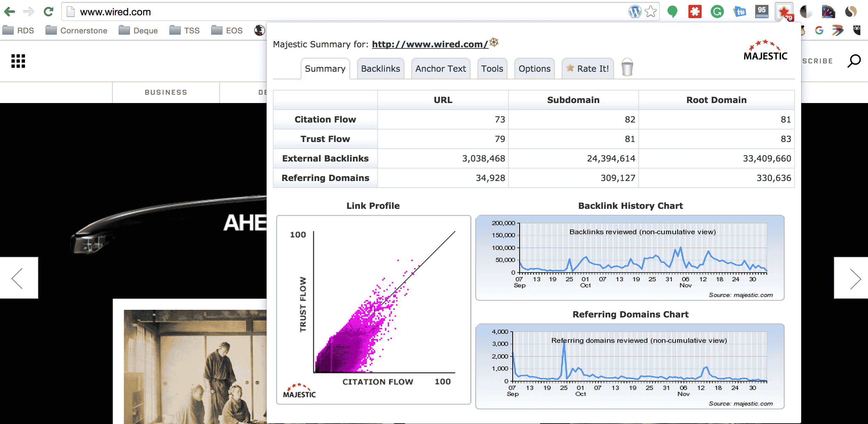The image size is (868, 424).
Task: Select the Summary tab
Action: (325, 69)
